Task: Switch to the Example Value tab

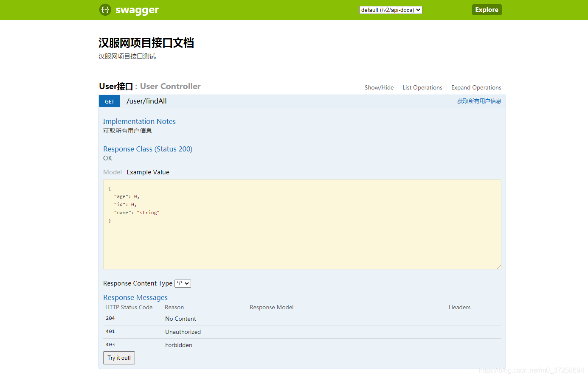Action: 148,172
